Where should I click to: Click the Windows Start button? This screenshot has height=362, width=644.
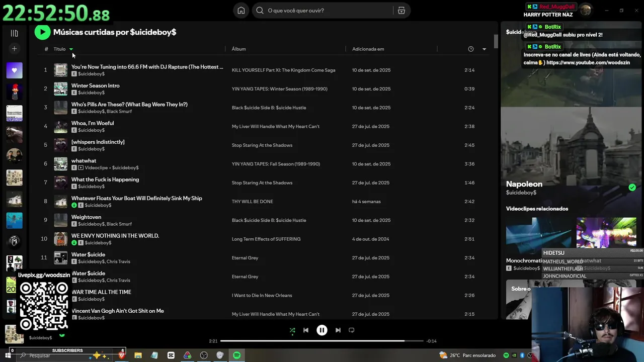[x=8, y=355]
